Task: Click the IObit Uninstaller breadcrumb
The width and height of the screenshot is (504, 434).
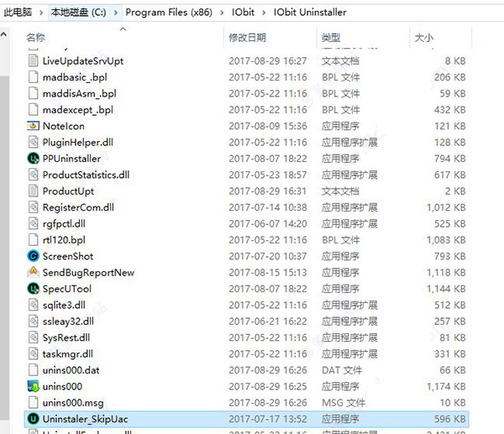Action: click(310, 13)
